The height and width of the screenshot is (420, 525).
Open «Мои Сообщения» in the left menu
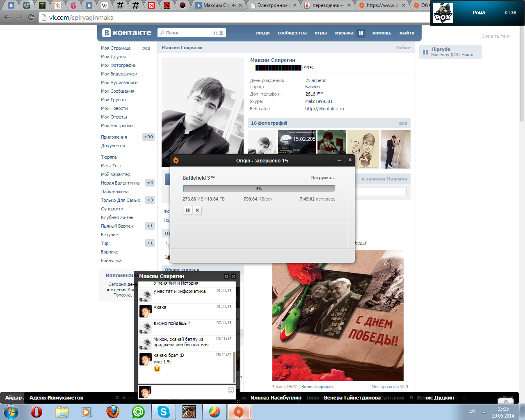pyautogui.click(x=118, y=91)
